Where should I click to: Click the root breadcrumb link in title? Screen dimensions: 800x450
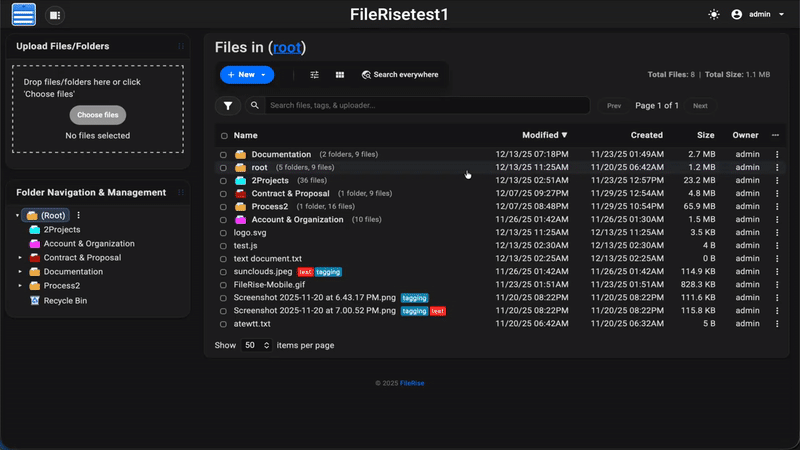[287, 47]
